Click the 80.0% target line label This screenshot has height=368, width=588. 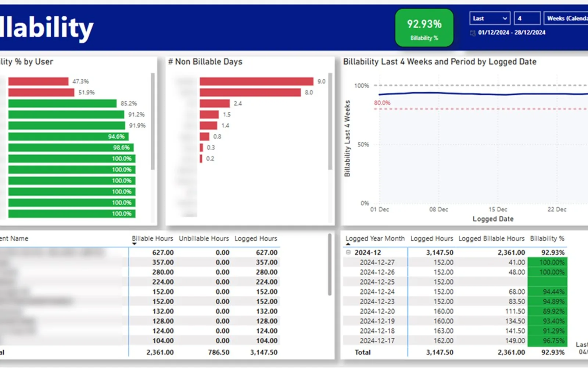(x=382, y=103)
